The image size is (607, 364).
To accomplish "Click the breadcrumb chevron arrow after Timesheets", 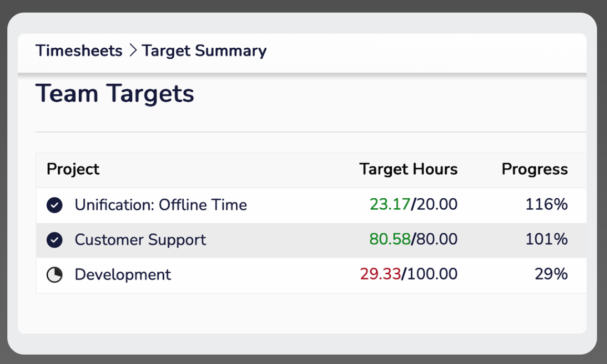I will coord(133,50).
